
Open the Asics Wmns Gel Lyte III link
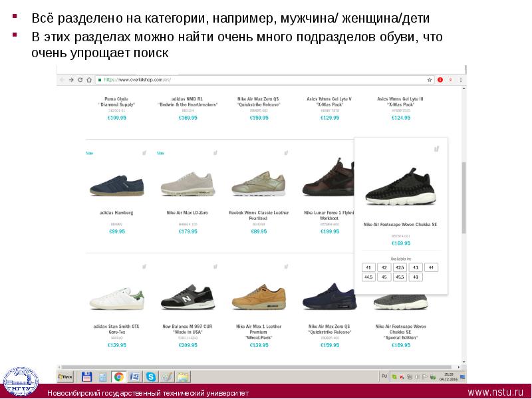400,102
